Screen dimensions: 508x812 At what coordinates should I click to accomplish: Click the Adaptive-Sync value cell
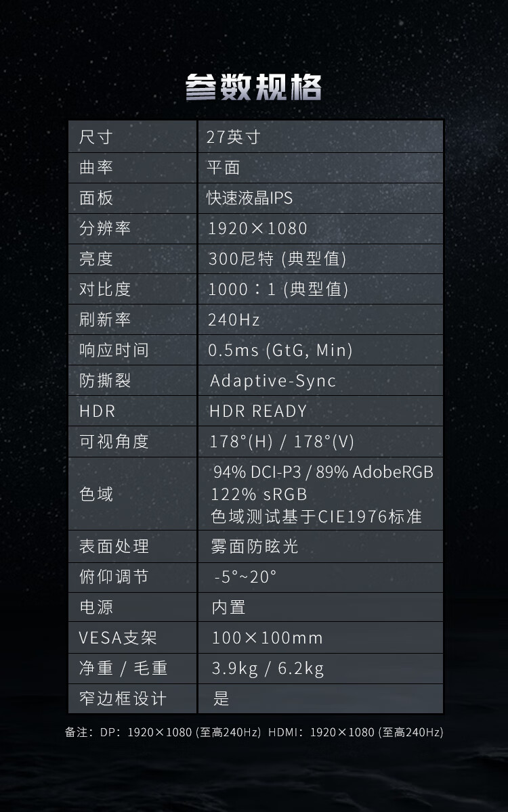click(273, 381)
